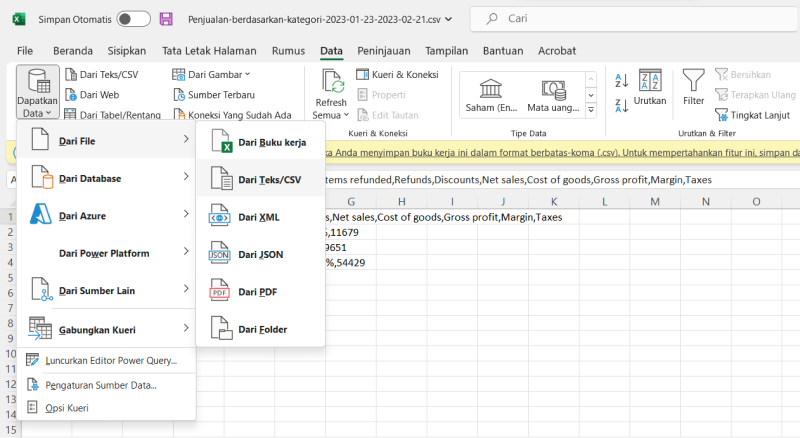Switch to the Rumus tab
The width and height of the screenshot is (800, 438).
point(288,51)
